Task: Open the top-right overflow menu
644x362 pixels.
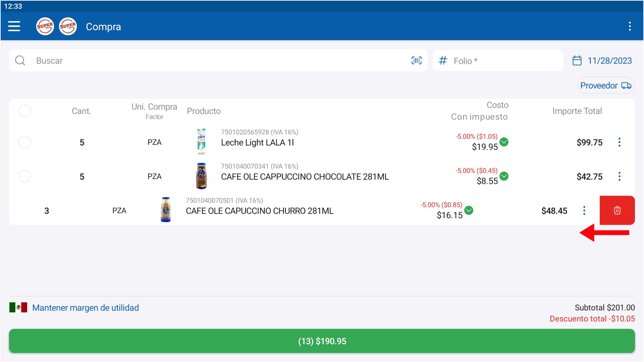Action: (630, 26)
